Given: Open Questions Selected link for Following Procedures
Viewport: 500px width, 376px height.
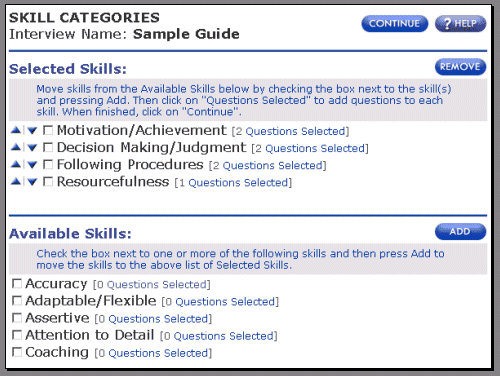Looking at the screenshot, I should point(272,166).
